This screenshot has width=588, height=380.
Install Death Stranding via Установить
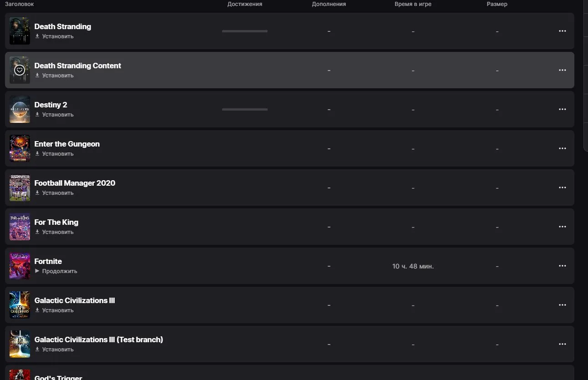[x=54, y=36]
